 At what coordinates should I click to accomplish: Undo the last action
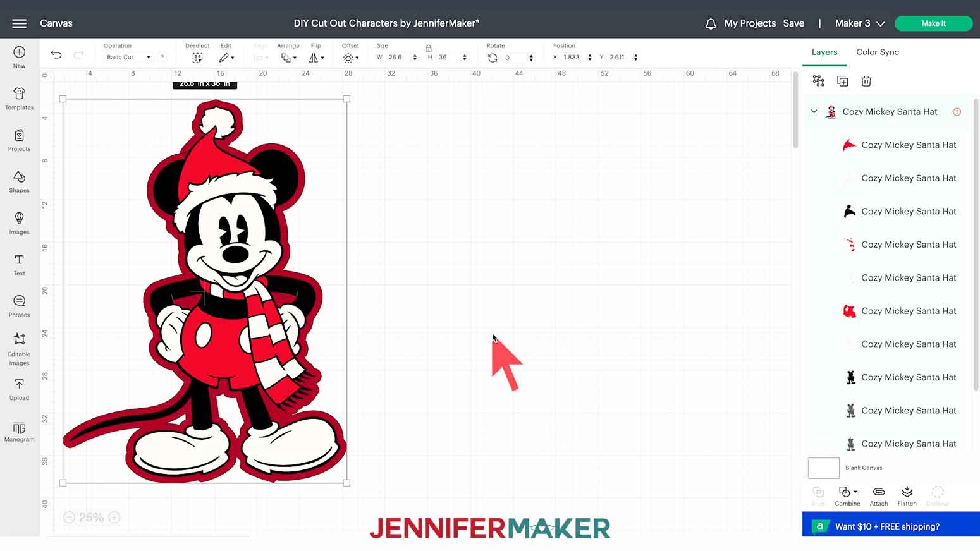(56, 55)
